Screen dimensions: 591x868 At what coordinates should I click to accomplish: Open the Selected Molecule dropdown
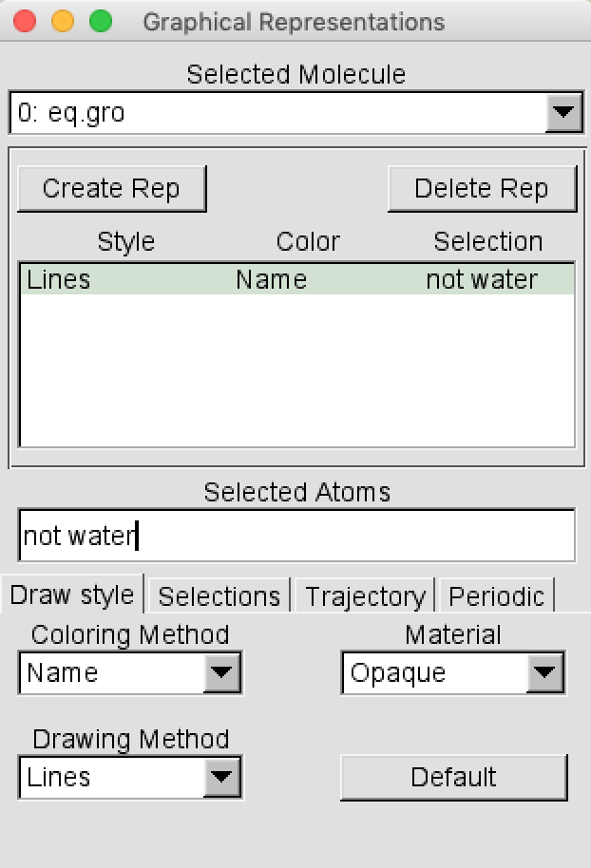[562, 114]
